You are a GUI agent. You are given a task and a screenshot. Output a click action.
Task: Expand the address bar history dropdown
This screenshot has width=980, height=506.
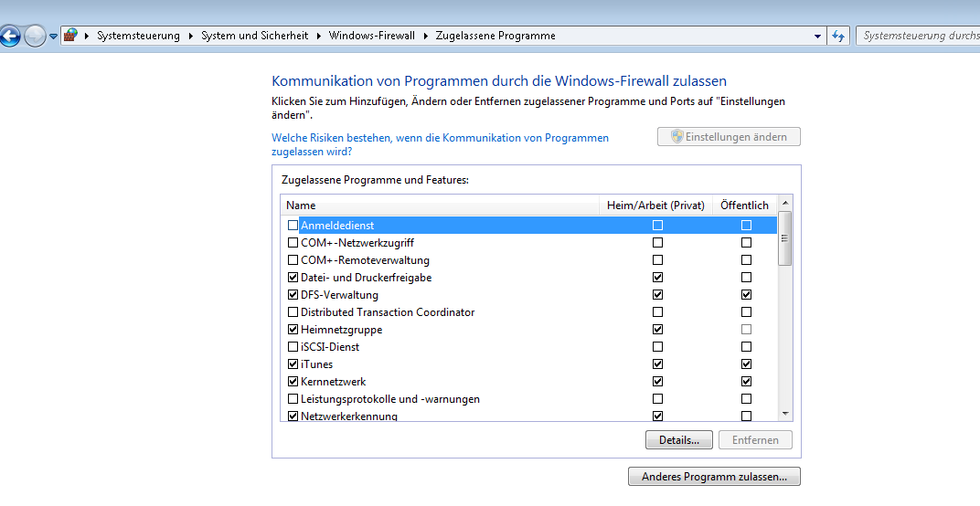point(817,37)
